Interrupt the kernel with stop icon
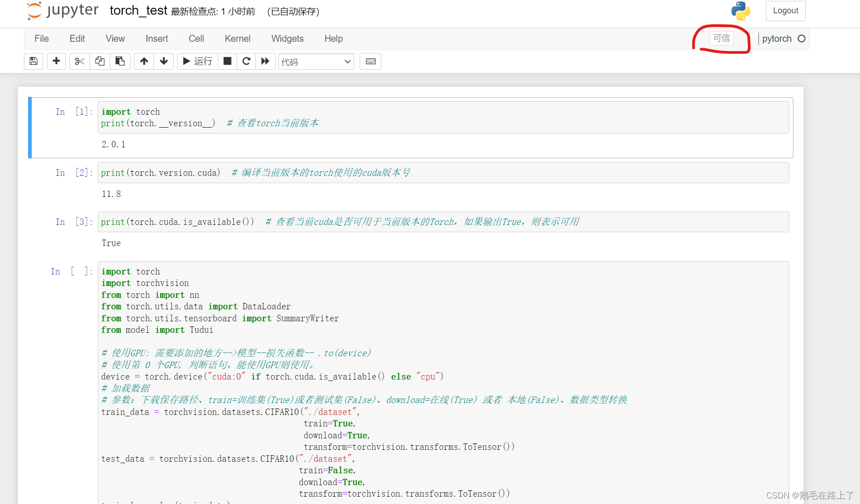Image resolution: width=860 pixels, height=504 pixels. point(227,62)
